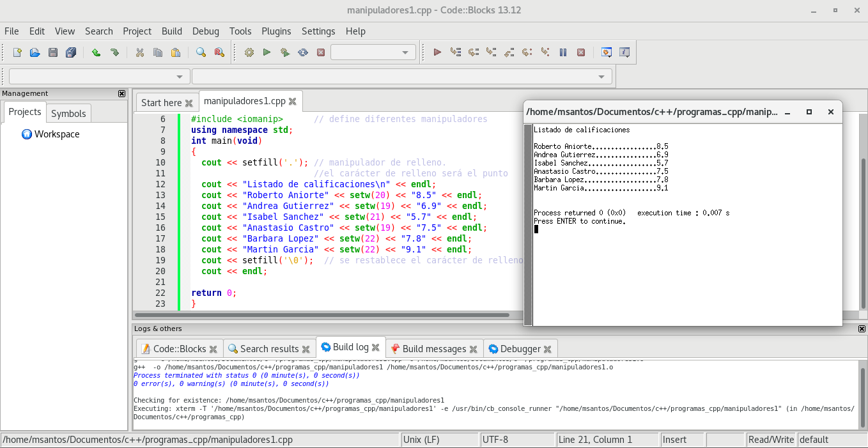Switch to the Build messages tab

[x=433, y=348]
